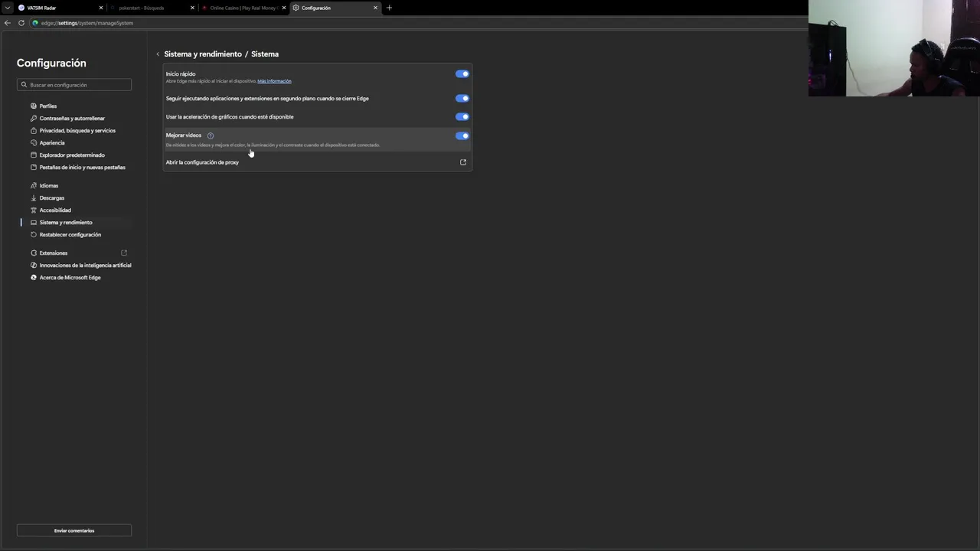Screen dimensions: 980x551
Task: Switch to the pokerstart Búsqueda tab
Action: tap(152, 8)
